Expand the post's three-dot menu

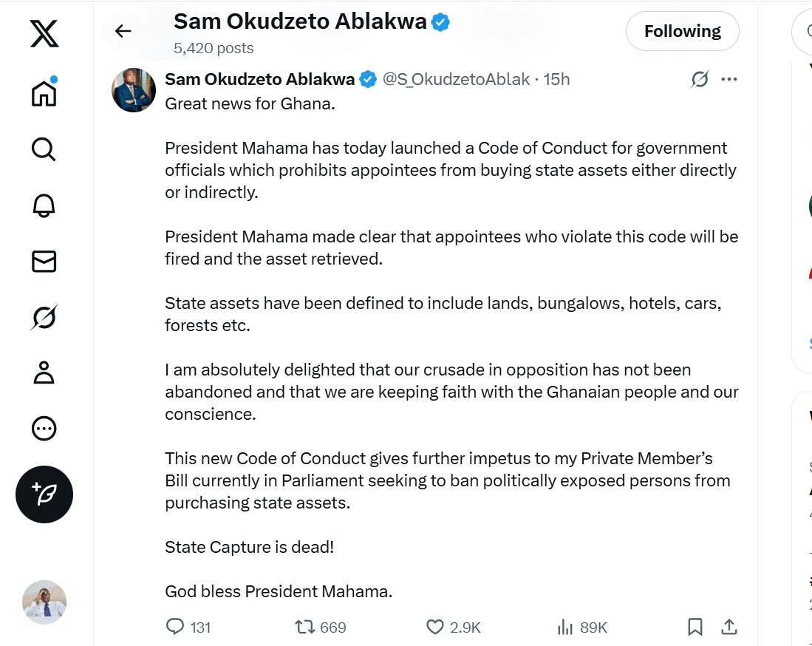pos(729,79)
